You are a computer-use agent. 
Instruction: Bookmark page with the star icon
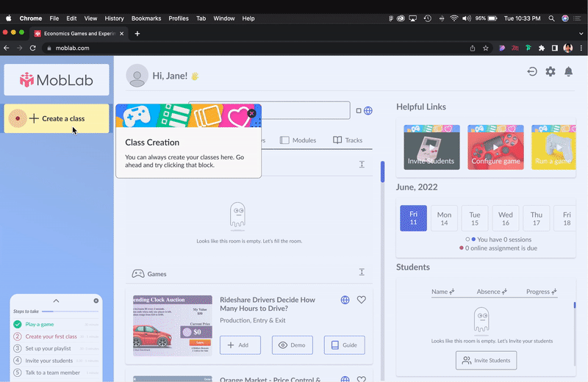(486, 48)
